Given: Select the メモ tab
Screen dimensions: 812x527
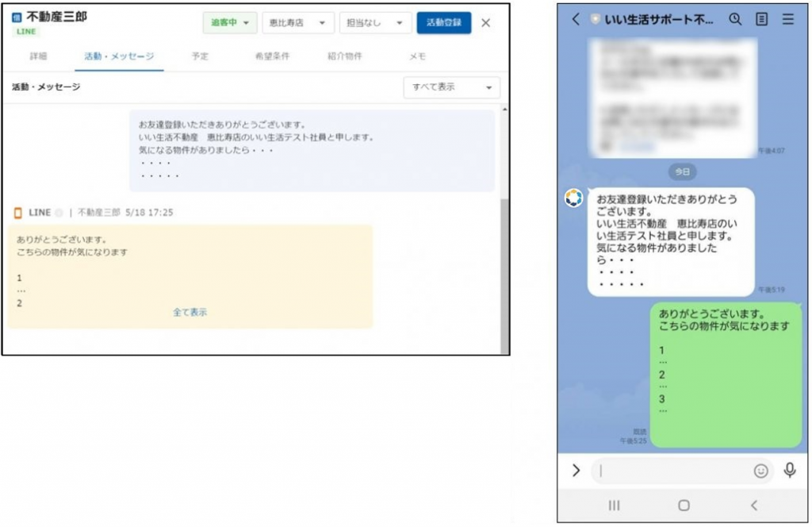Looking at the screenshot, I should (417, 56).
